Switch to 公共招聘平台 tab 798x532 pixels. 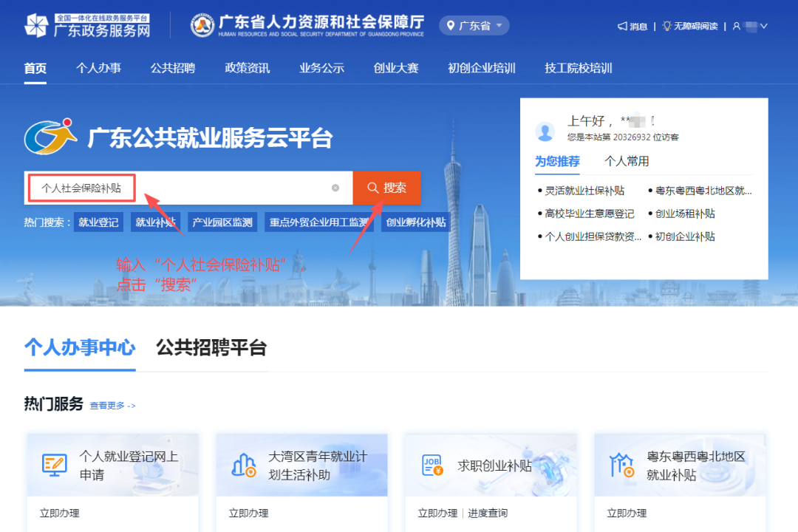[211, 348]
